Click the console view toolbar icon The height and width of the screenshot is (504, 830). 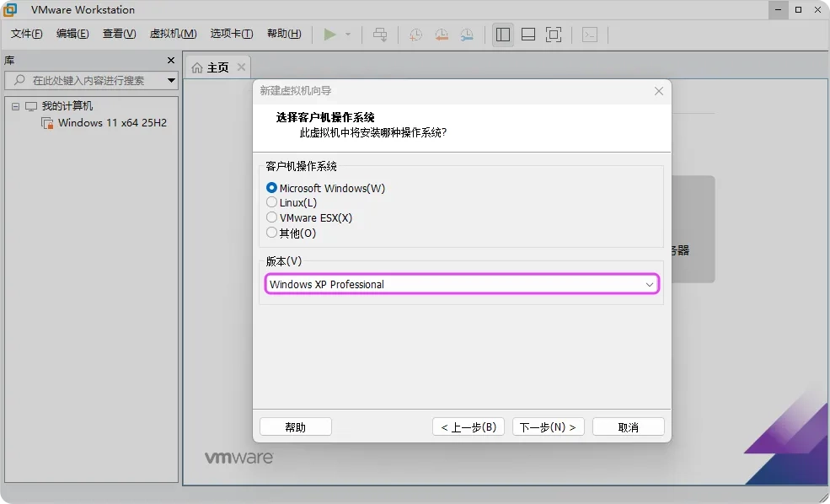pyautogui.click(x=590, y=35)
